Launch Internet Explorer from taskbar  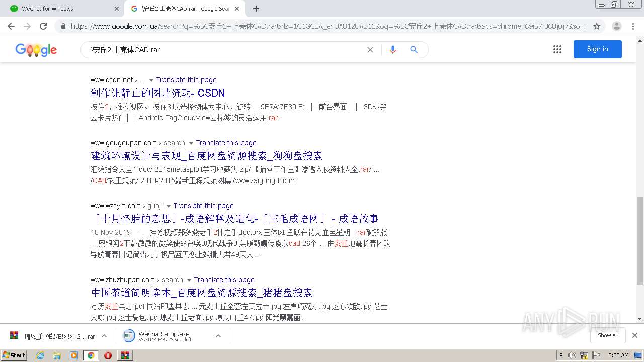[40, 355]
